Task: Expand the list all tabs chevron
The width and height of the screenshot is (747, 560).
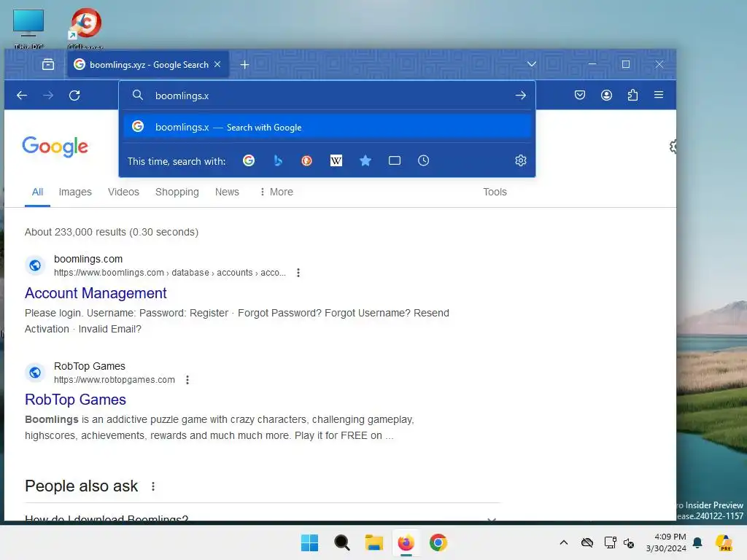Action: [x=532, y=64]
